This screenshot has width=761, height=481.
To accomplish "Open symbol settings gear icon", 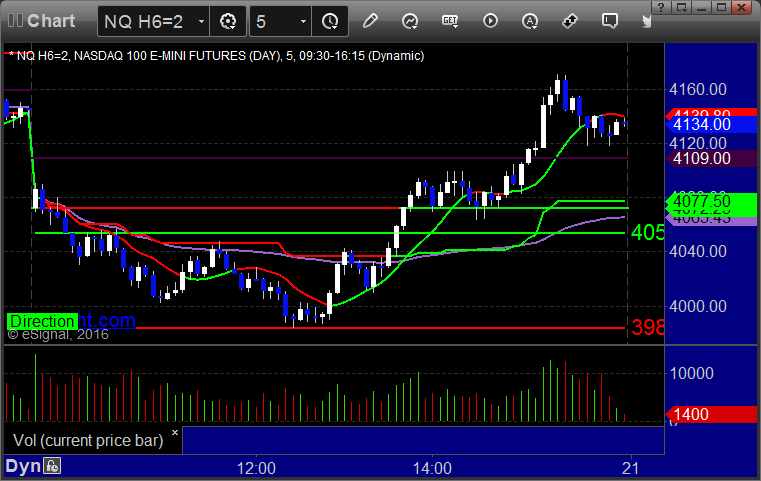I will coord(228,21).
